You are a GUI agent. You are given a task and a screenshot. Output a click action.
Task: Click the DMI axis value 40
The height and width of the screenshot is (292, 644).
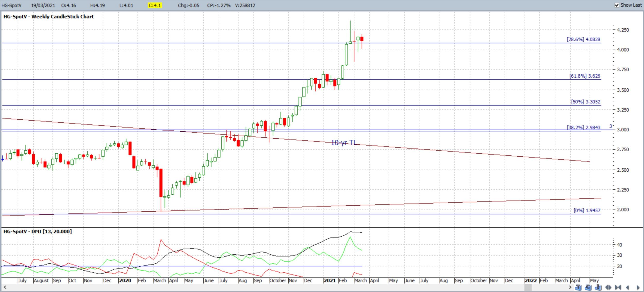[620, 245]
